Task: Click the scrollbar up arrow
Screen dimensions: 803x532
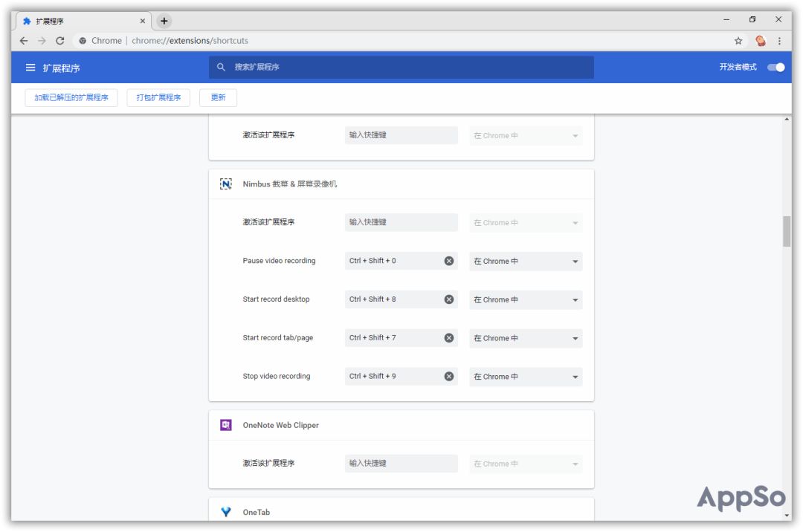Action: click(787, 119)
